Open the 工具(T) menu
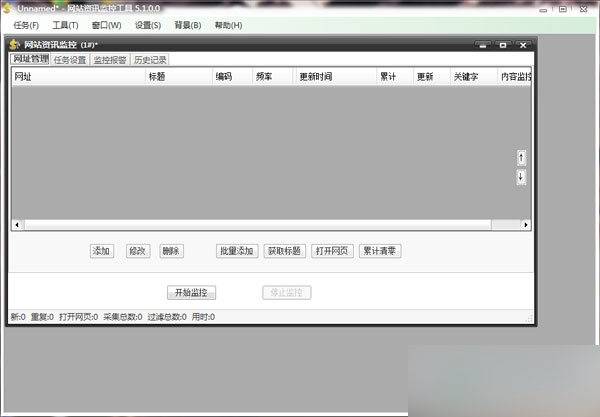The height and width of the screenshot is (417, 600). (x=65, y=25)
